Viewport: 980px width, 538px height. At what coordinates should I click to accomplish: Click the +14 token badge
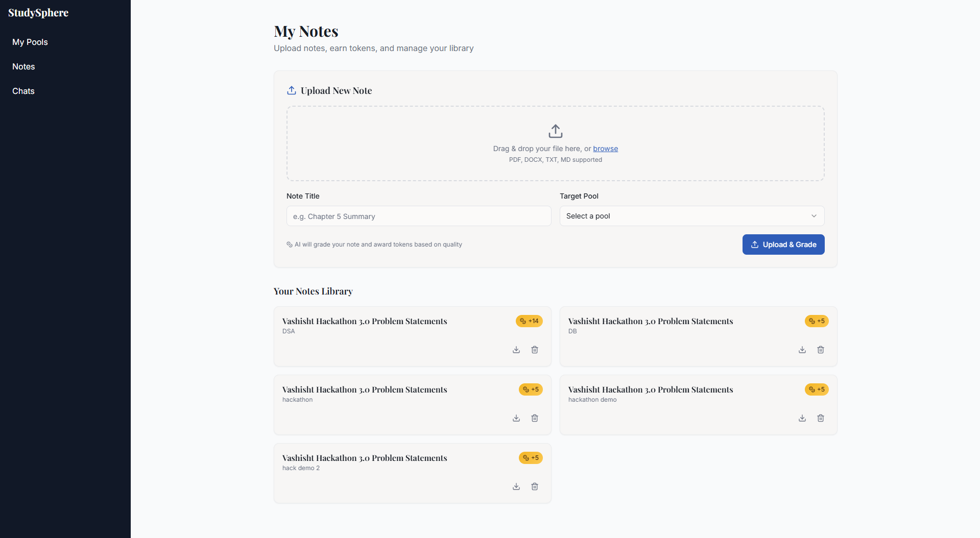(529, 321)
